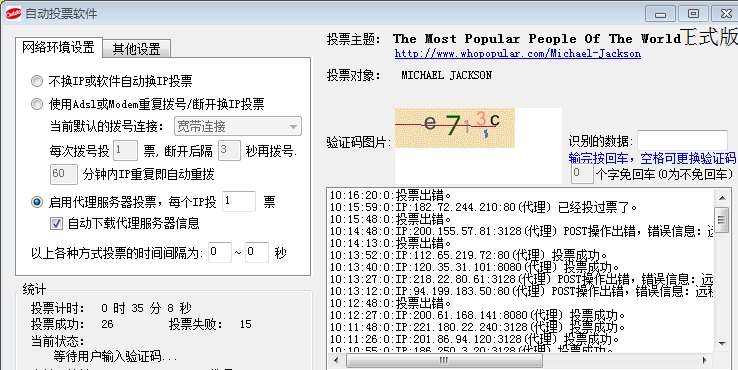Uncheck 自动下载代理服务器信息 checkbox
738x370 pixels.
click(x=56, y=223)
